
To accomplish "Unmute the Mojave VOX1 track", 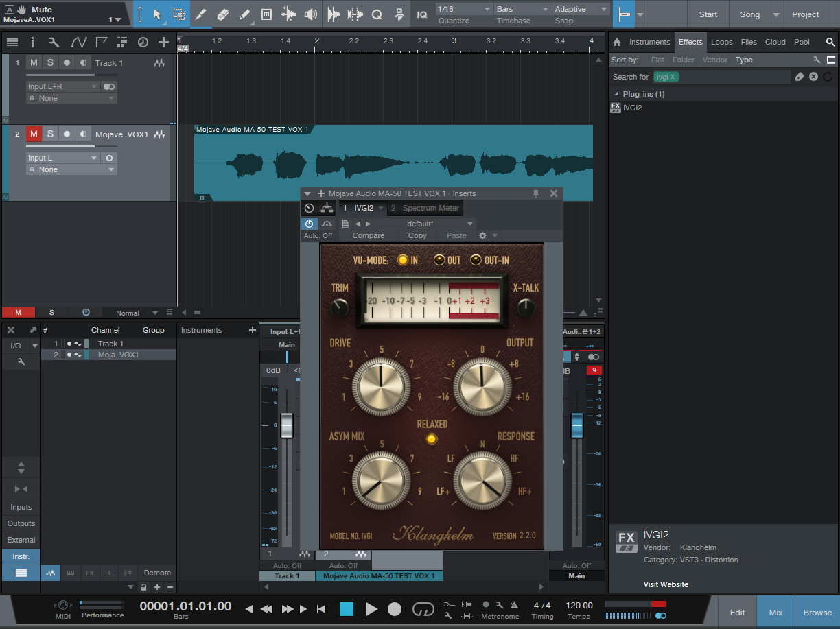I will pyautogui.click(x=34, y=134).
